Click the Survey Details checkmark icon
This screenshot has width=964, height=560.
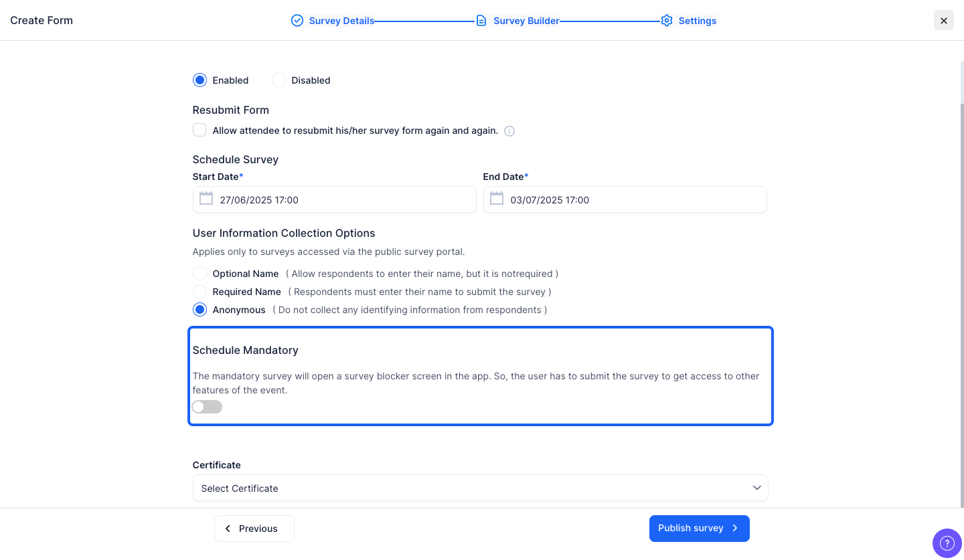point(297,21)
